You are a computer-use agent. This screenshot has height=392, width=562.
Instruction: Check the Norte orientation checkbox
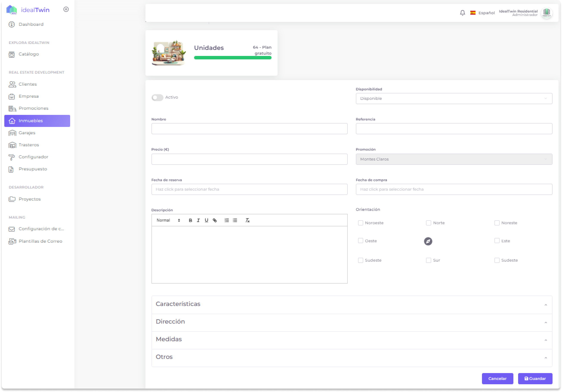428,223
